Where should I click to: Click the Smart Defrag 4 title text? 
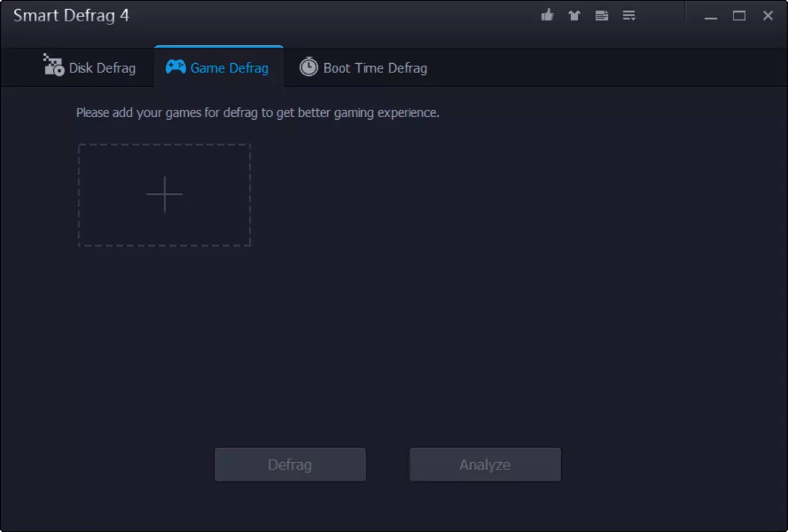[71, 15]
